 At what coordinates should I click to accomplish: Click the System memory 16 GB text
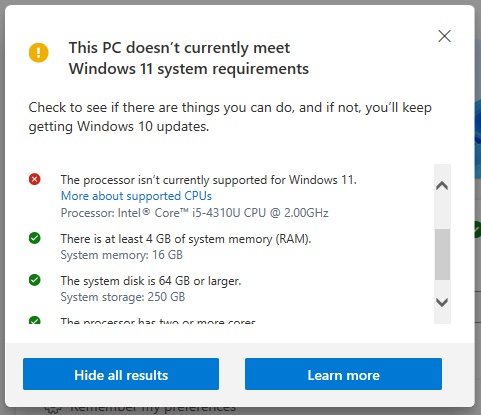tap(122, 255)
